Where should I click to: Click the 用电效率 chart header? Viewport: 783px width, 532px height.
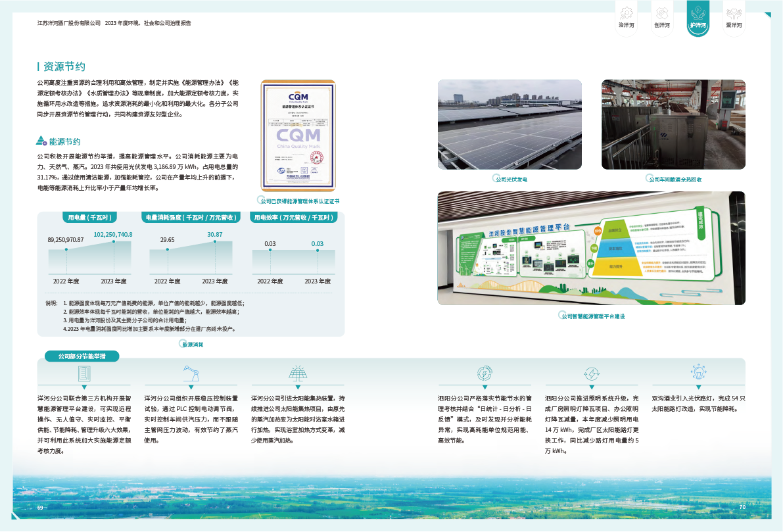294,217
